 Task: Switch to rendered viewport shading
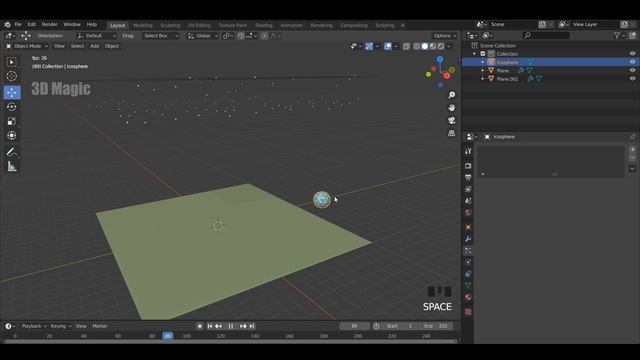pyautogui.click(x=441, y=46)
